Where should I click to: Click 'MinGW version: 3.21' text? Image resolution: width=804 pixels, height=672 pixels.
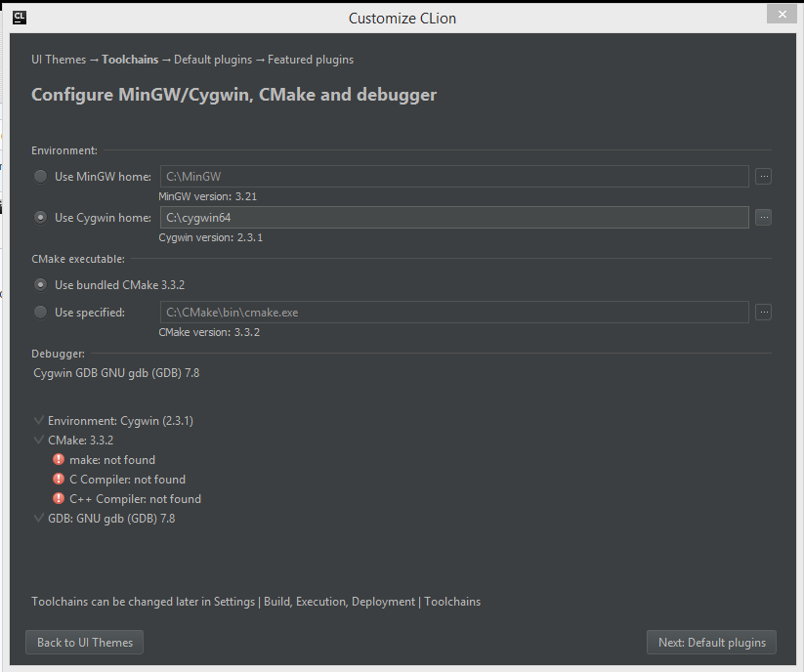tap(208, 196)
